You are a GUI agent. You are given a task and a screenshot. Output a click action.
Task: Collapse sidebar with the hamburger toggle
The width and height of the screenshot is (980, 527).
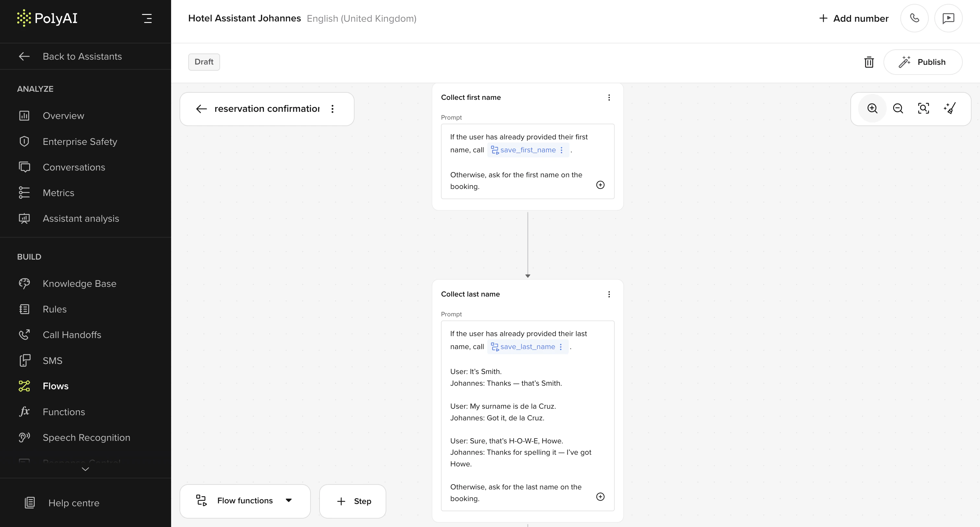tap(147, 18)
